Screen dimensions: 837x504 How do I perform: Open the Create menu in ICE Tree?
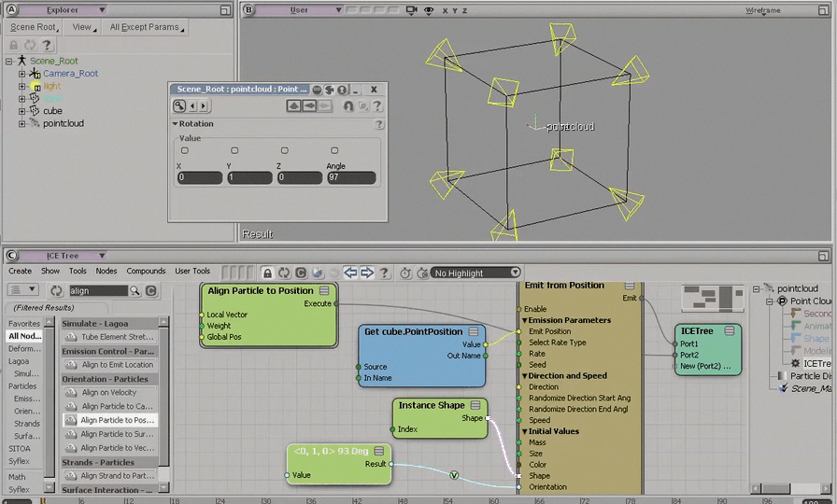[x=21, y=271]
